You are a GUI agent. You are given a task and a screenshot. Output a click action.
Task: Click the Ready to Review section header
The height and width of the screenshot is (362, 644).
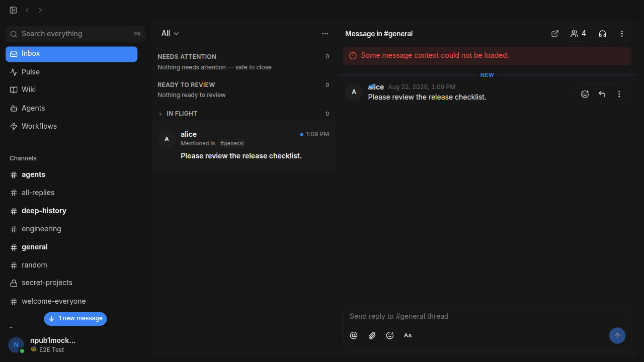186,85
